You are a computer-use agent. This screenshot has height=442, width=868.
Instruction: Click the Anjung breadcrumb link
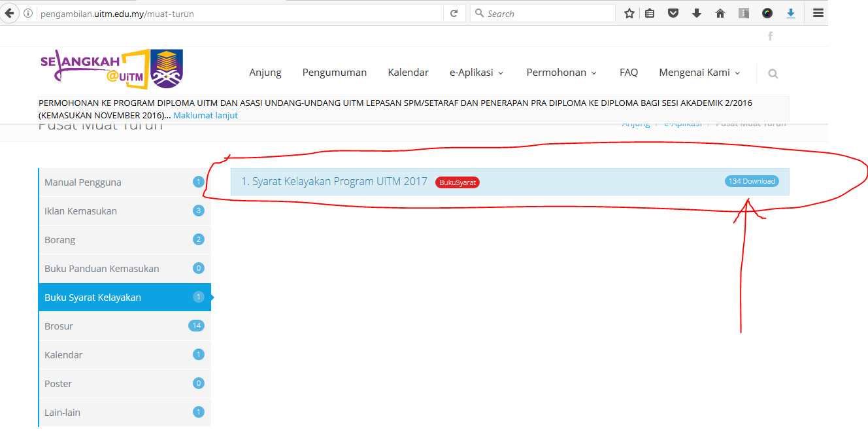coord(636,124)
